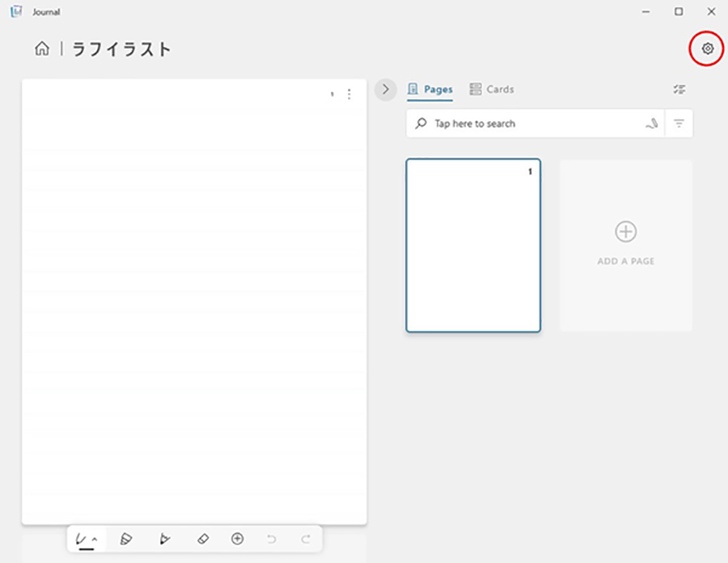Expand pen options caret
The image size is (728, 563).
pos(95,539)
